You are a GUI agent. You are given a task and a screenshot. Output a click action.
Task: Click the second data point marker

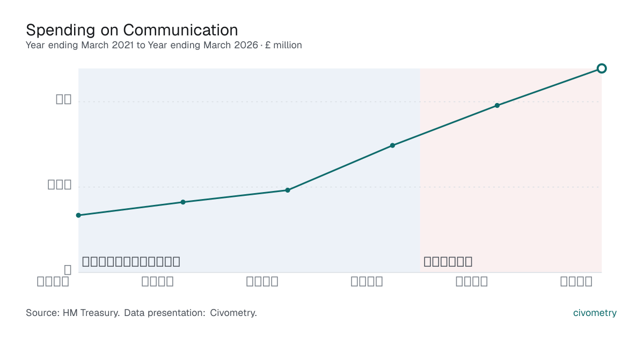coord(183,202)
